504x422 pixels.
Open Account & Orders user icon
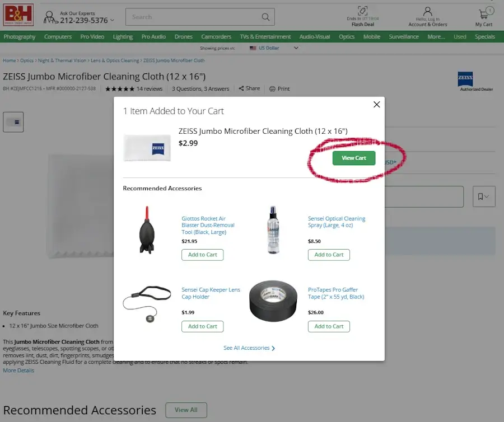[427, 12]
